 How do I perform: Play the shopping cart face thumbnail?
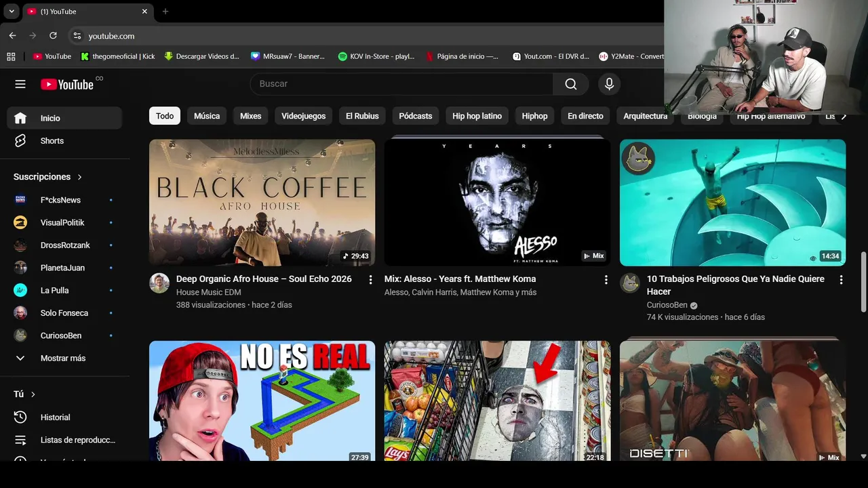(497, 401)
